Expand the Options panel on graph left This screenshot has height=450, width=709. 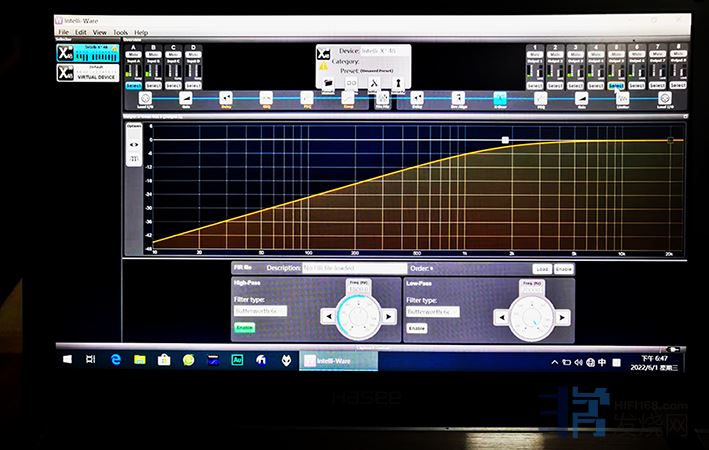pyautogui.click(x=133, y=127)
